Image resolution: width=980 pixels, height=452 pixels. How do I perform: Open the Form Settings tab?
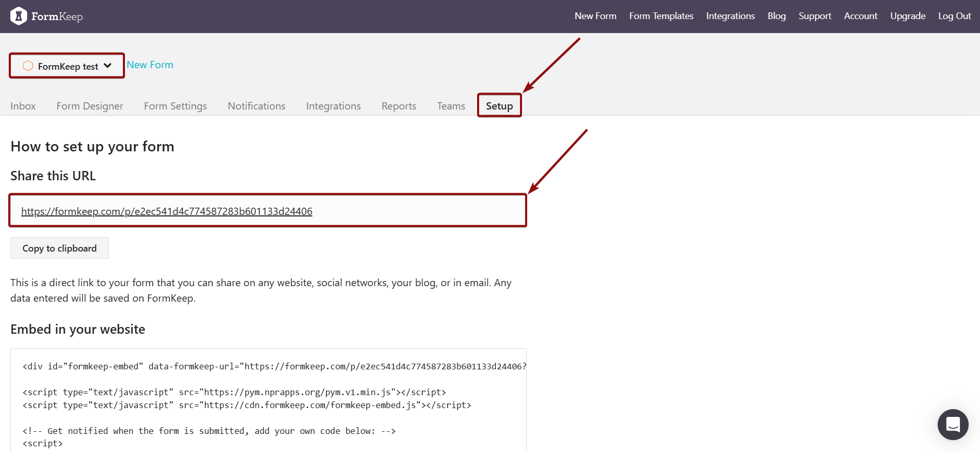(176, 106)
